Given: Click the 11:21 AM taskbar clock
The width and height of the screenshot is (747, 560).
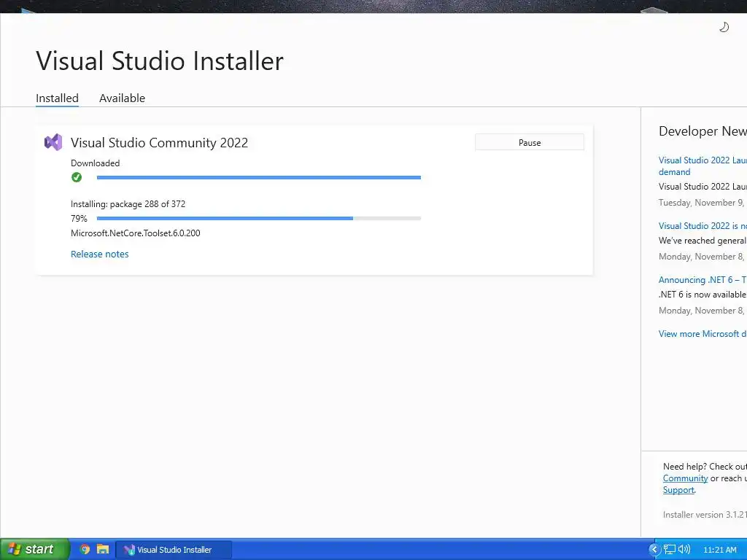Looking at the screenshot, I should click(x=720, y=550).
